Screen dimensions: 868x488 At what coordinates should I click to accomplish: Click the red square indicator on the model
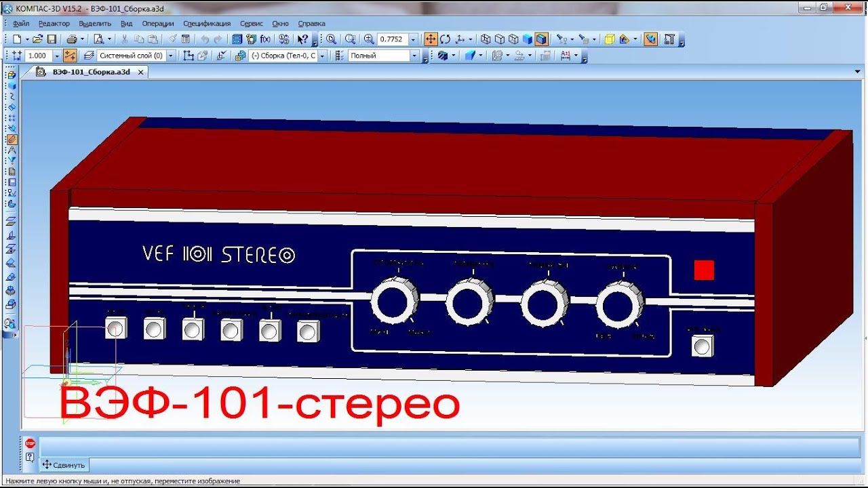click(704, 270)
